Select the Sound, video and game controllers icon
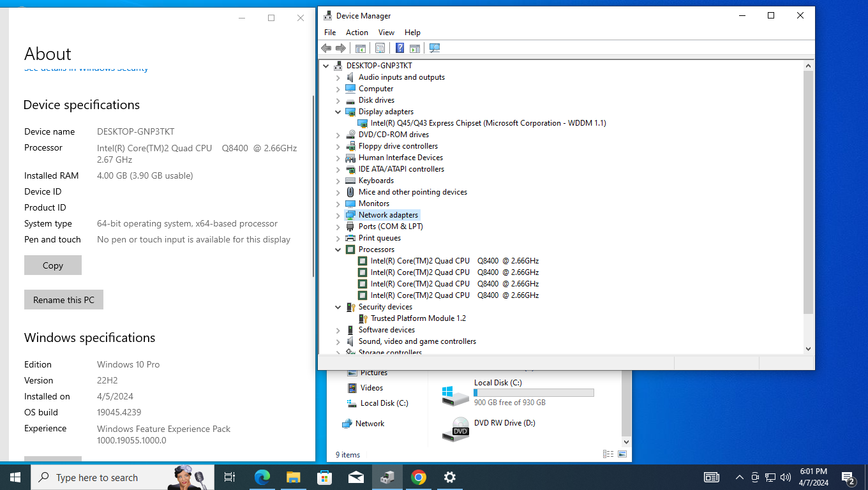The image size is (868, 490). coord(350,341)
